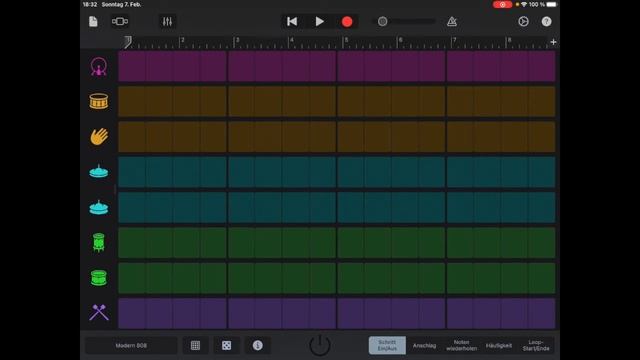640x360 pixels.
Task: Jump to bar 2 on the ruler
Action: 182,40
